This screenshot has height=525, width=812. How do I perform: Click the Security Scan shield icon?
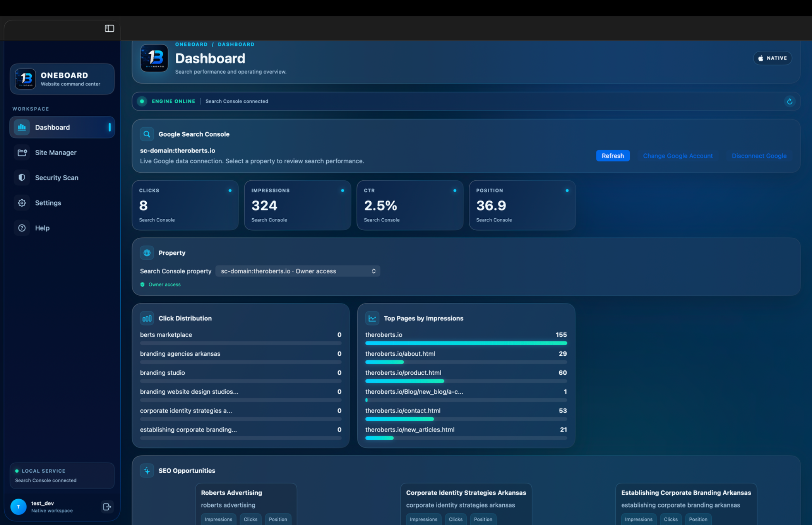22,178
